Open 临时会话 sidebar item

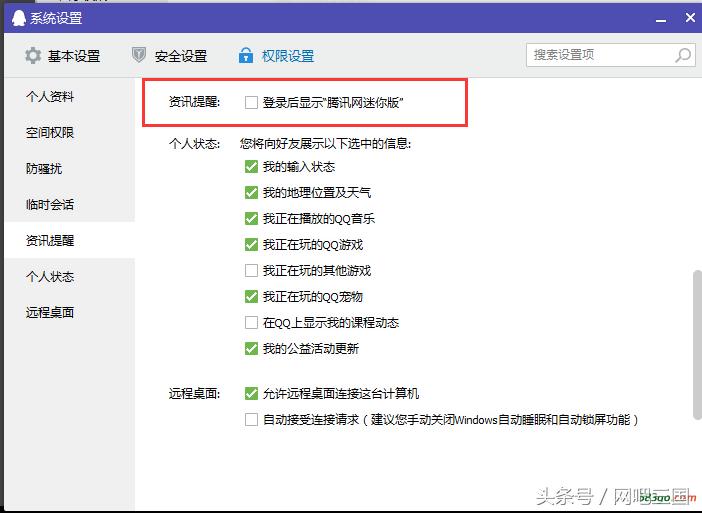pos(50,205)
